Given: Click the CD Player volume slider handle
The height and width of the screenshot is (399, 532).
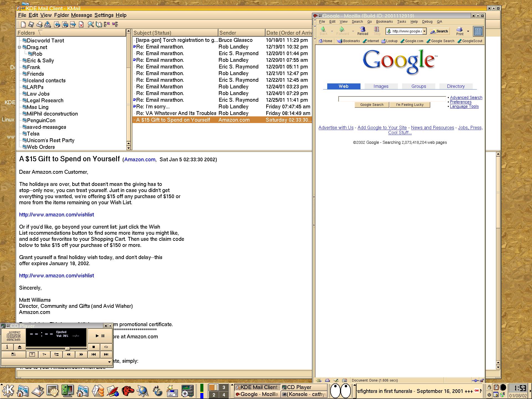Looking at the screenshot, I should (x=67, y=349).
